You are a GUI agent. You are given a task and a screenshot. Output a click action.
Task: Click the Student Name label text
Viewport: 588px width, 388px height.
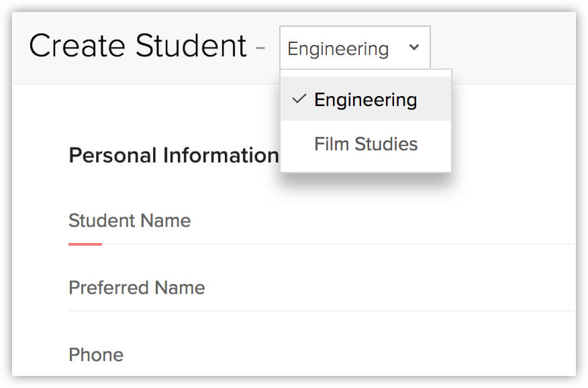(130, 220)
